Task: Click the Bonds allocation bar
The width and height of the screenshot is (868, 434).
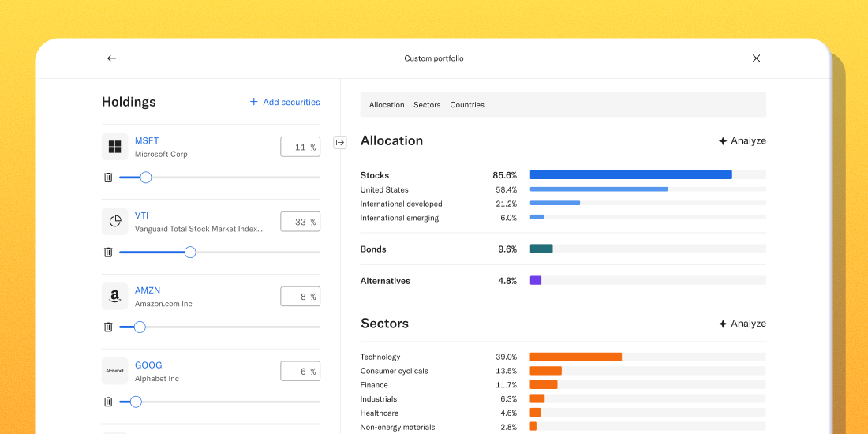Action: pyautogui.click(x=541, y=249)
